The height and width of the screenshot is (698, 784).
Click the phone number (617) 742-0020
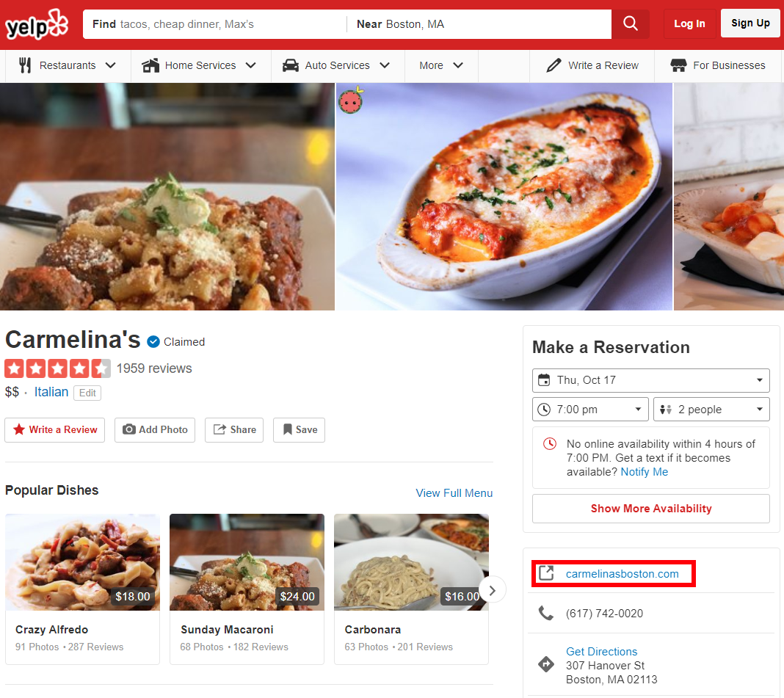tap(604, 614)
